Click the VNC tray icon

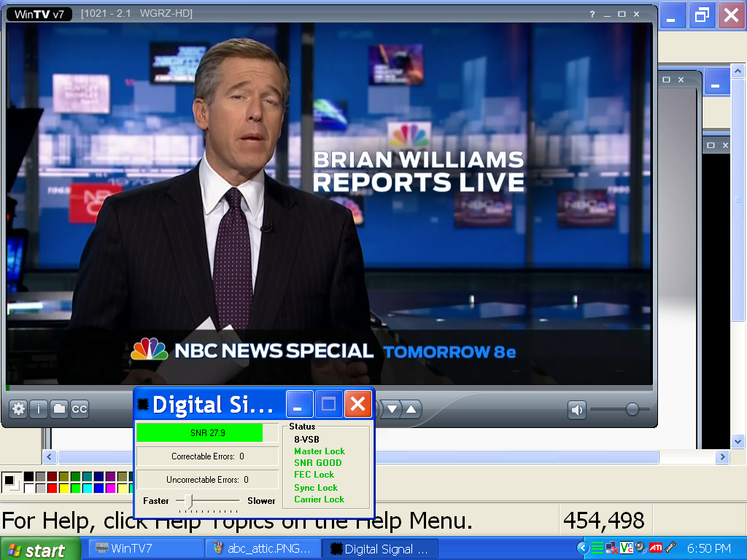(626, 548)
